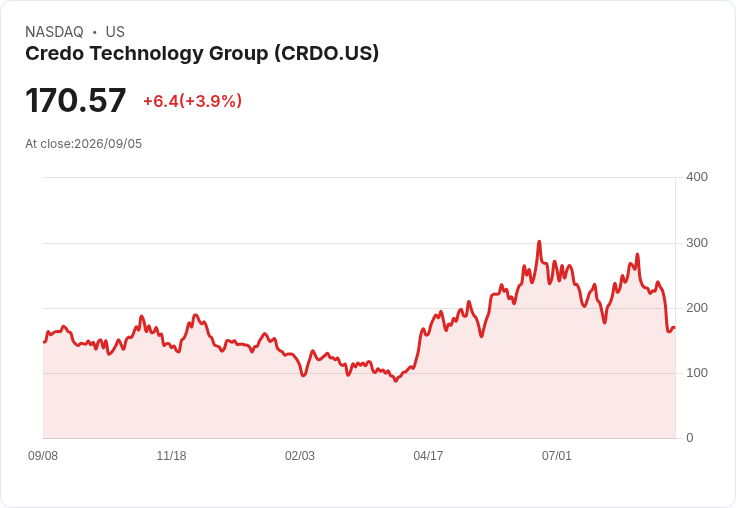Click the 200 y-axis value label

coord(697,308)
